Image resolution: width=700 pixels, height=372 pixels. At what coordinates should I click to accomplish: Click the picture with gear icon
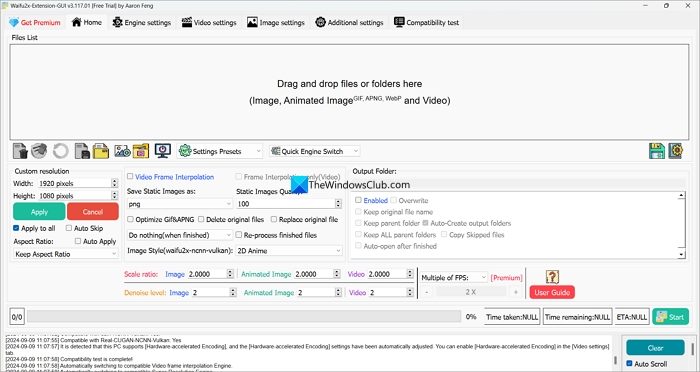click(122, 151)
